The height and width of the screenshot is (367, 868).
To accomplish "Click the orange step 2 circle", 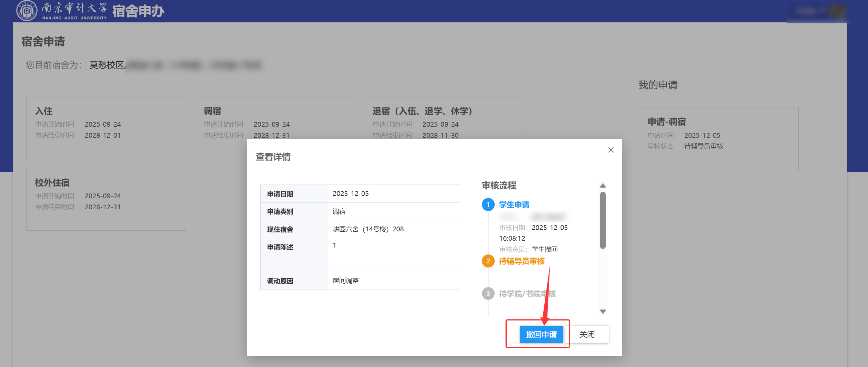I will (x=488, y=261).
